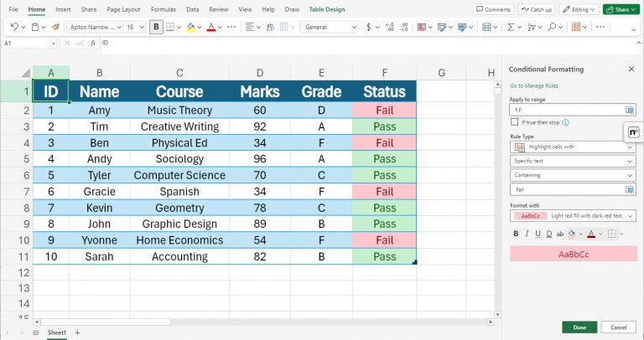644x340 pixels.
Task: Switch to the Data tab
Action: click(x=192, y=9)
